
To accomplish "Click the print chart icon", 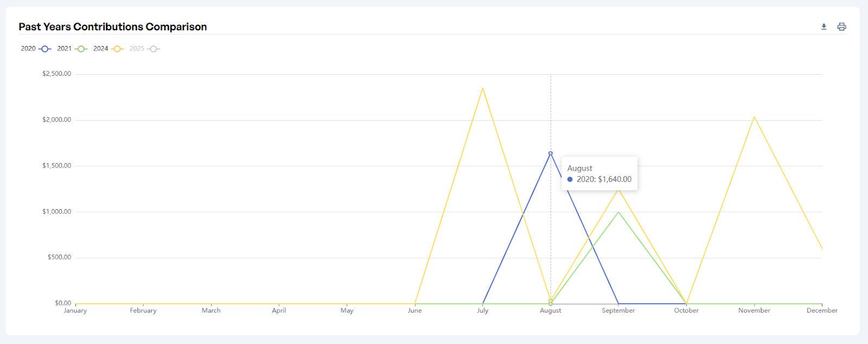I will tap(841, 27).
